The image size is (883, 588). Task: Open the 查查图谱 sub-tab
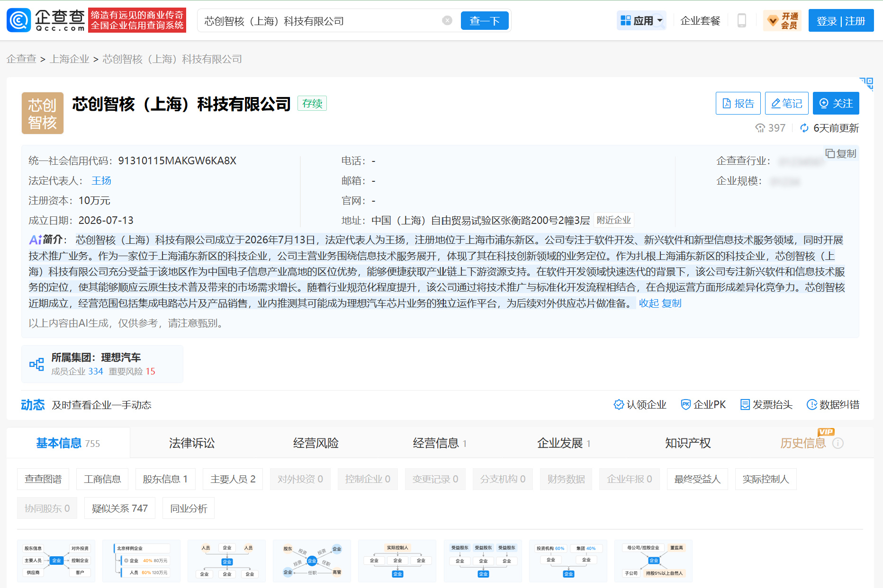click(x=43, y=479)
